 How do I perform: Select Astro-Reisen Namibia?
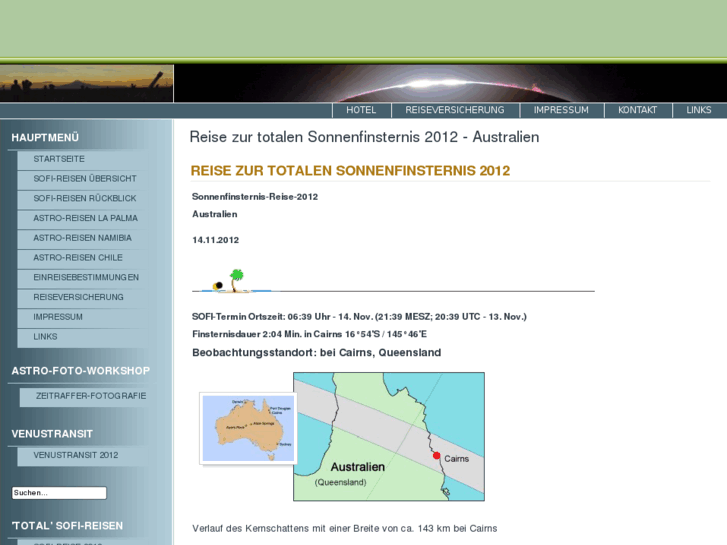click(x=82, y=238)
